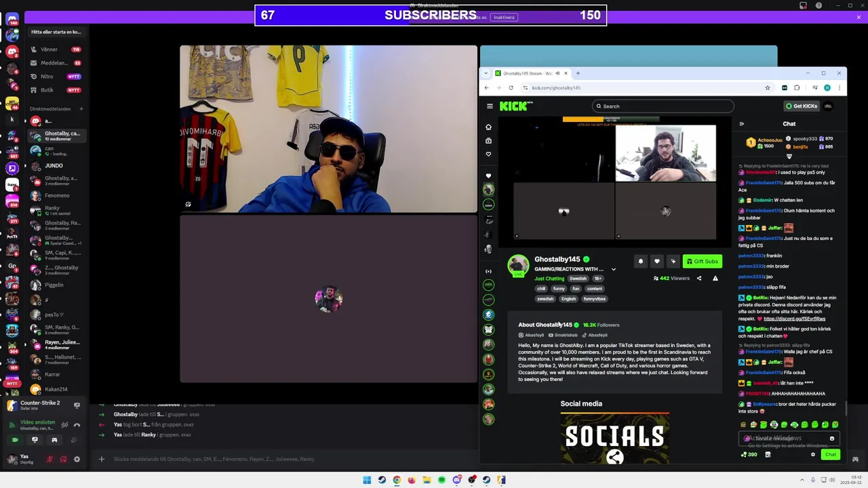The width and height of the screenshot is (868, 488).
Task: Mute the Kick browser tab audio
Action: 557,73
